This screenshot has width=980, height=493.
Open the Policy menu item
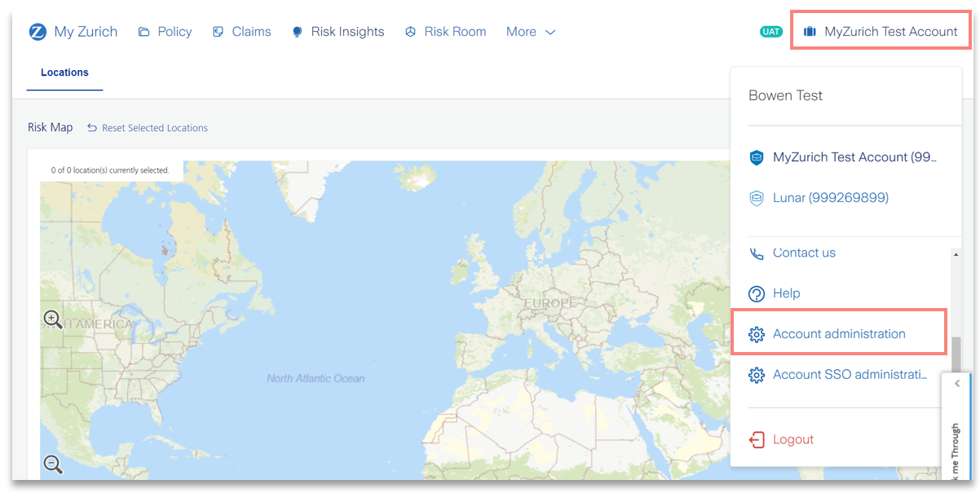[166, 32]
